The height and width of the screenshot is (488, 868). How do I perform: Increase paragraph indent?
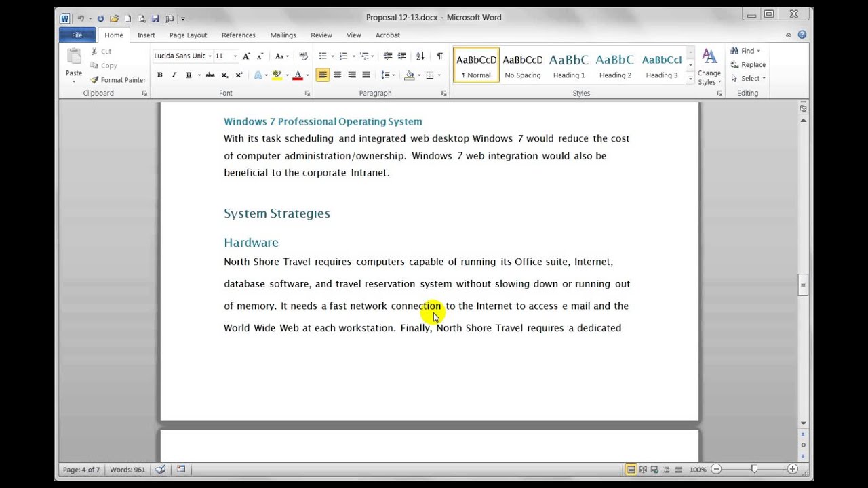click(401, 56)
